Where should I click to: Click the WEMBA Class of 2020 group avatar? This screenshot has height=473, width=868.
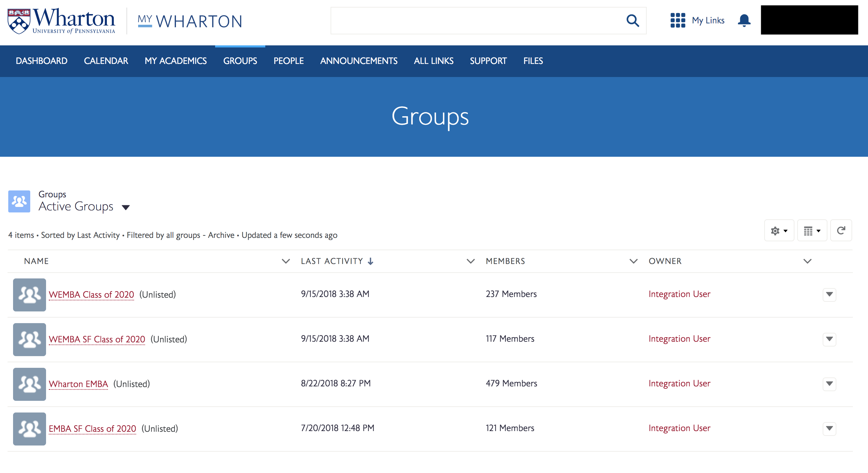(30, 295)
